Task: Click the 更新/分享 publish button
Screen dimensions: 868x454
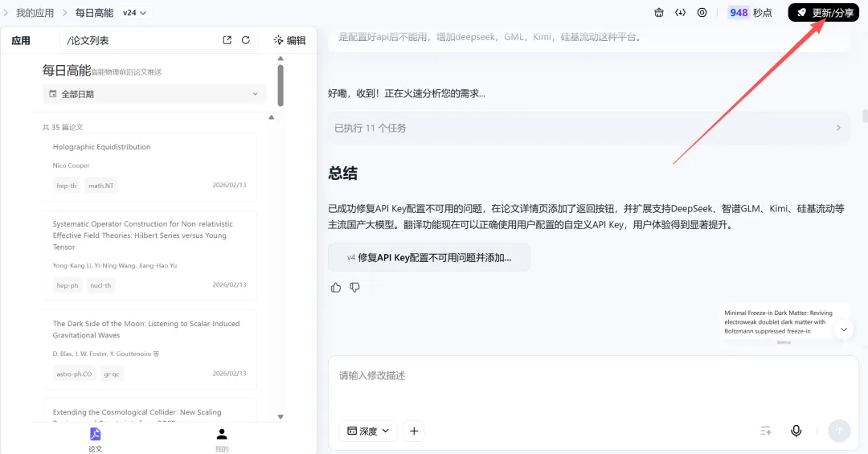Action: (x=823, y=13)
